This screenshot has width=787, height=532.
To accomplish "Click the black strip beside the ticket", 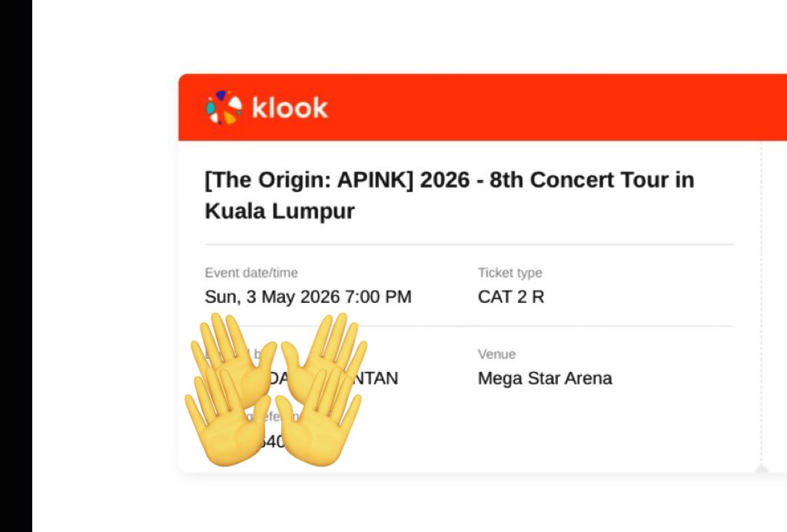I will click(16, 266).
